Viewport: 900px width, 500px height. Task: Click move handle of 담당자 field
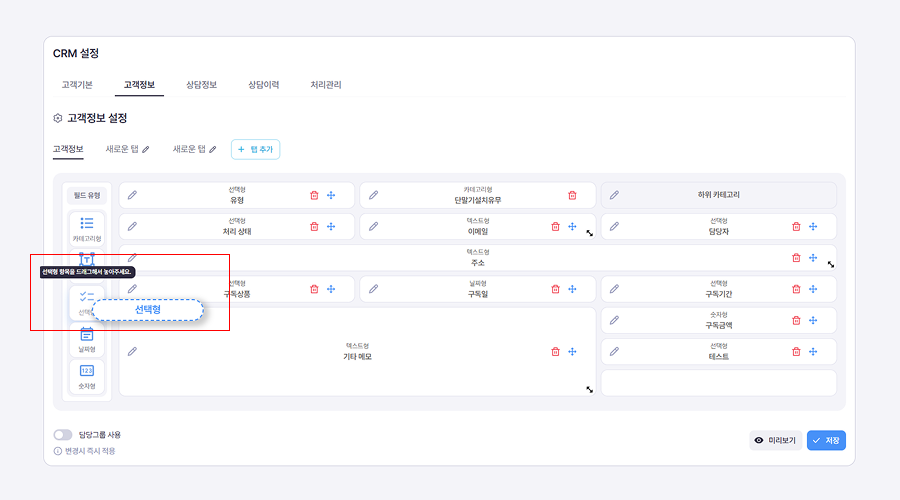813,227
